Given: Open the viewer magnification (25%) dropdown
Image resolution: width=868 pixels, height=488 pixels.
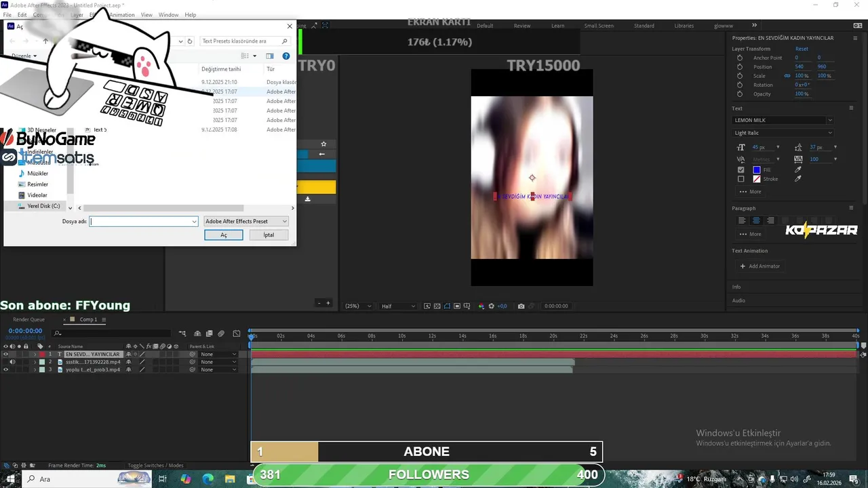Looking at the screenshot, I should [358, 306].
